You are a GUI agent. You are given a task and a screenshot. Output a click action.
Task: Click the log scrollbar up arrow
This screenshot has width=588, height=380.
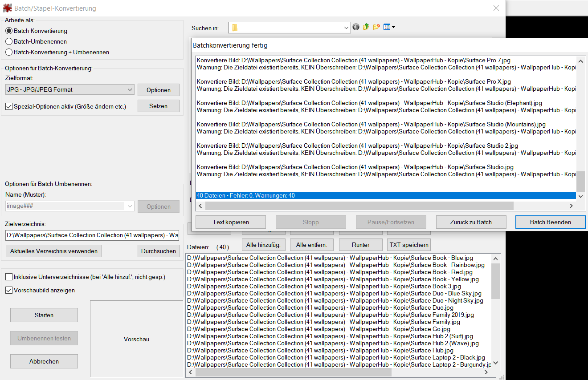coord(580,61)
